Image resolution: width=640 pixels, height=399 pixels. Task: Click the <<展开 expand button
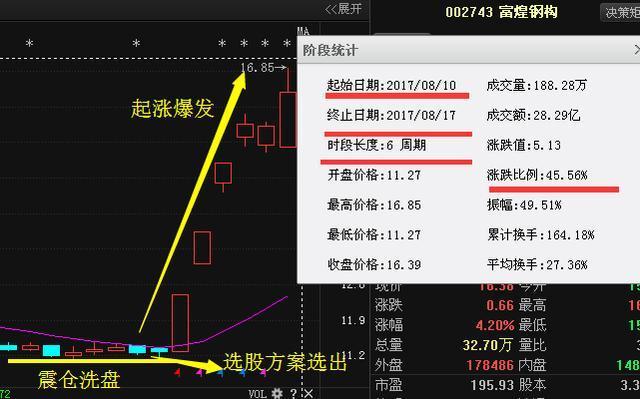pyautogui.click(x=343, y=9)
